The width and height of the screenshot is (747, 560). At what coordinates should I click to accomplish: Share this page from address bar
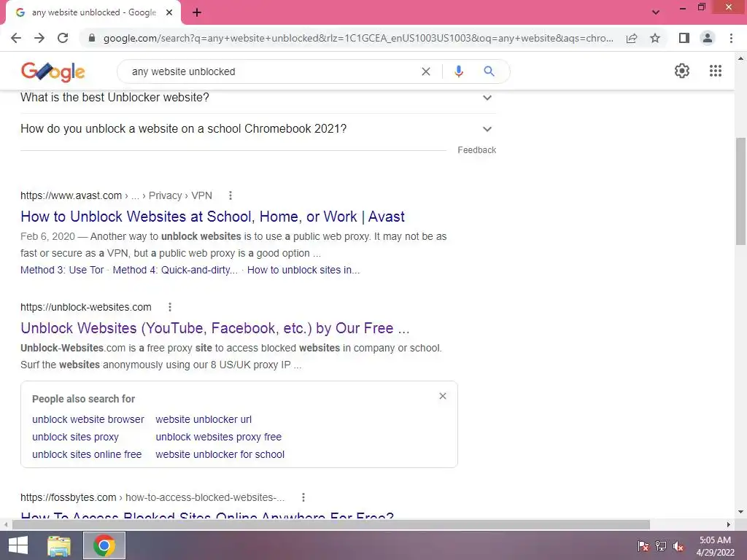[632, 38]
